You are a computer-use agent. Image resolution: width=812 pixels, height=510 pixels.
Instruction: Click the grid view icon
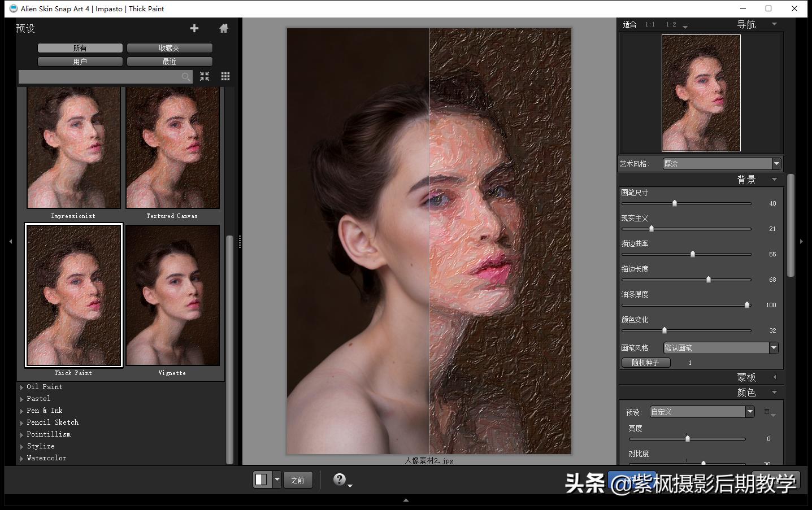click(x=225, y=76)
